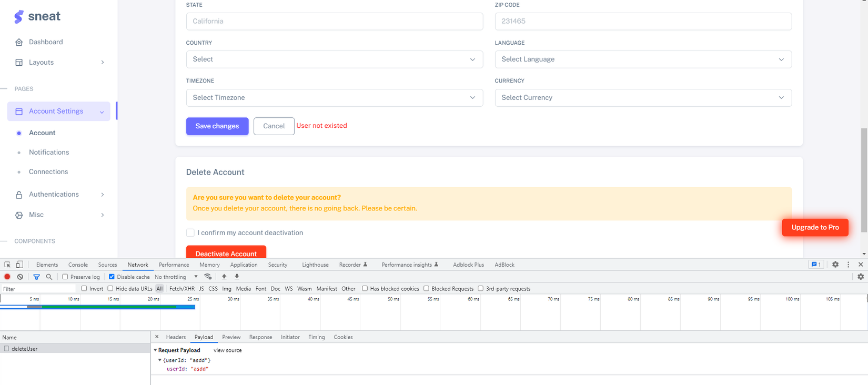868x385 pixels.
Task: Select Fetch/XHR request type filter
Action: (182, 289)
